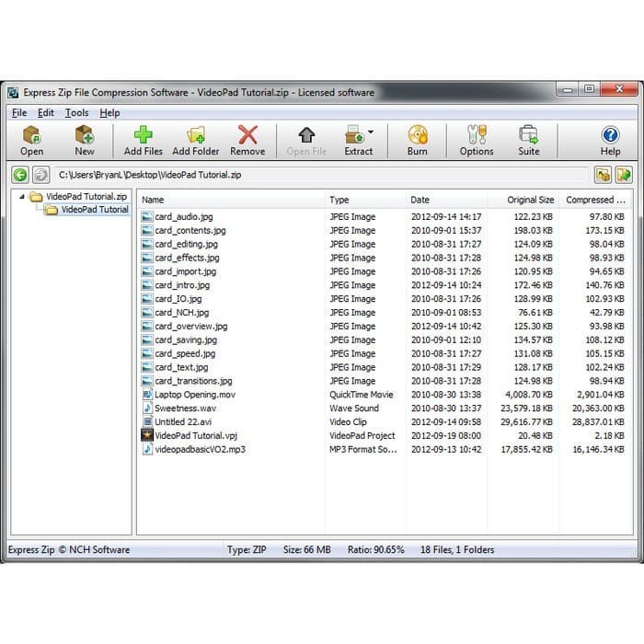Select file card_NCH.jpg
This screenshot has height=644, width=644.
coord(181,313)
